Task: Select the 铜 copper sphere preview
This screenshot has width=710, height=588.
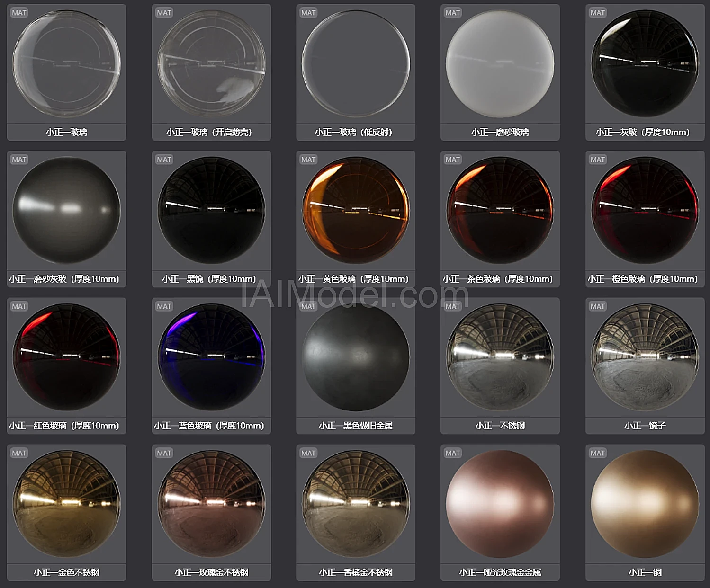Action: point(645,504)
